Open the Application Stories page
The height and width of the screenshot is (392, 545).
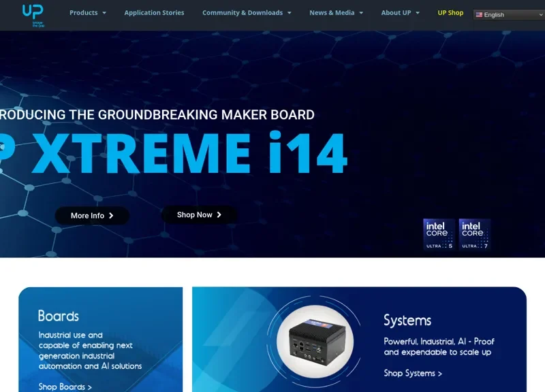point(154,12)
